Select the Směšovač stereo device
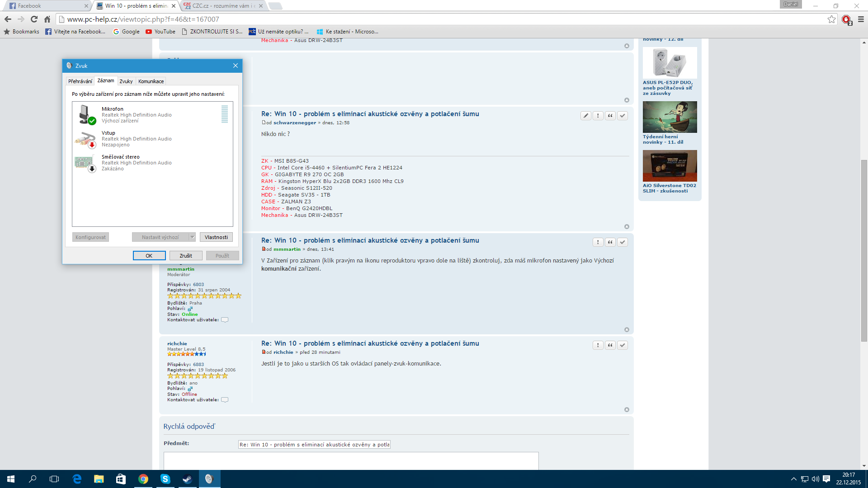This screenshot has width=868, height=488. click(136, 163)
